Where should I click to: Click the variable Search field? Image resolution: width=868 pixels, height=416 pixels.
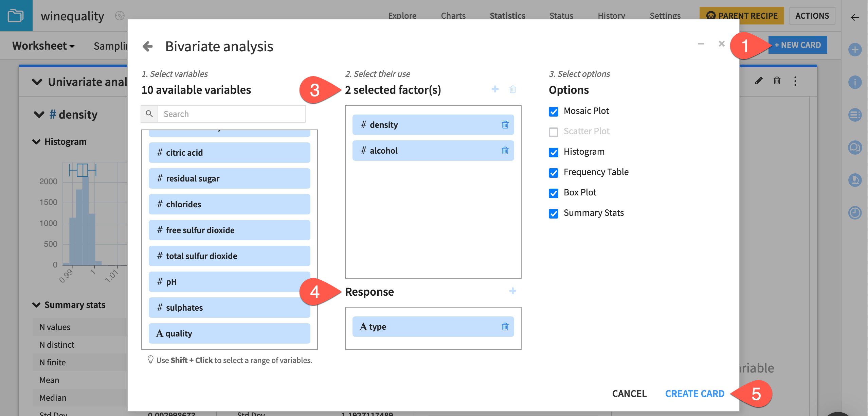pyautogui.click(x=231, y=114)
